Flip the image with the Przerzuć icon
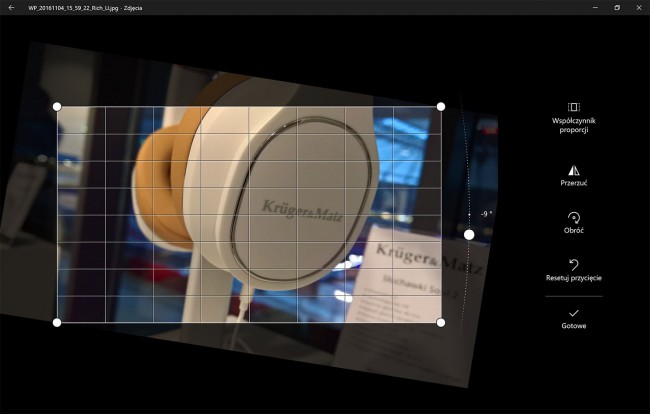The image size is (650, 414). pyautogui.click(x=574, y=170)
